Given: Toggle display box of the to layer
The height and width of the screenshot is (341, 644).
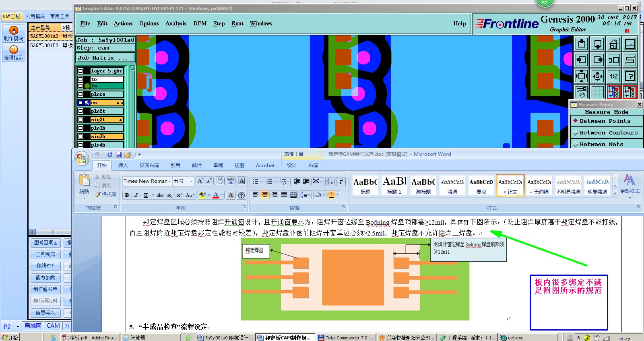Looking at the screenshot, I should [80, 79].
